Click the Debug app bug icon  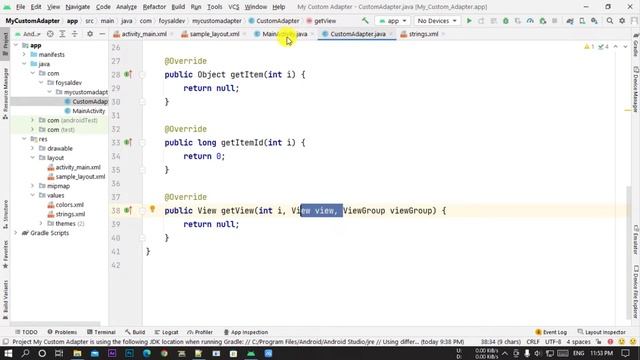[506, 21]
